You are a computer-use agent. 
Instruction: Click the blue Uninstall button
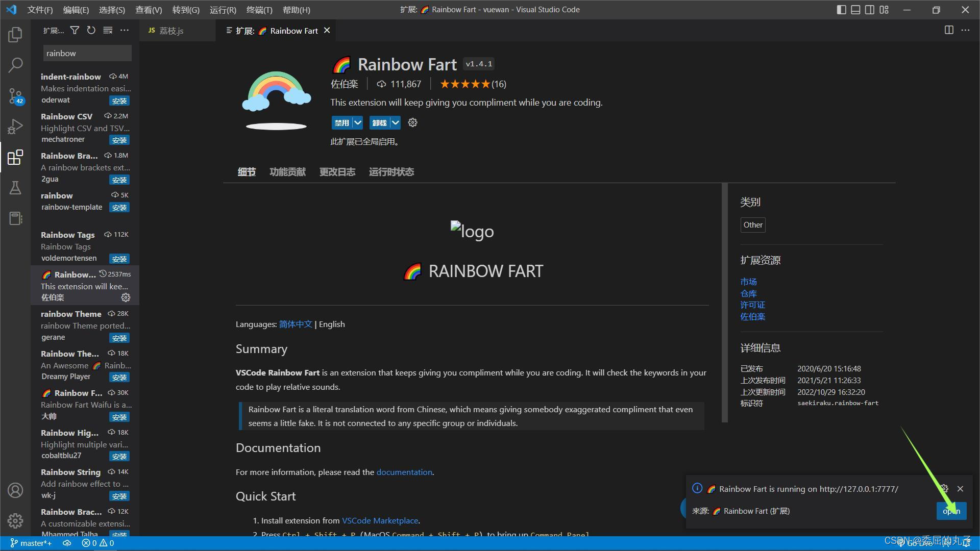380,122
